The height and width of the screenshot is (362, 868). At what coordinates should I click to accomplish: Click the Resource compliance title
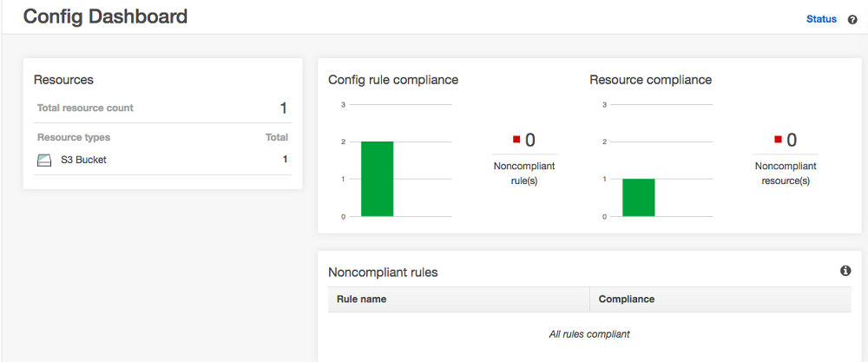[650, 80]
